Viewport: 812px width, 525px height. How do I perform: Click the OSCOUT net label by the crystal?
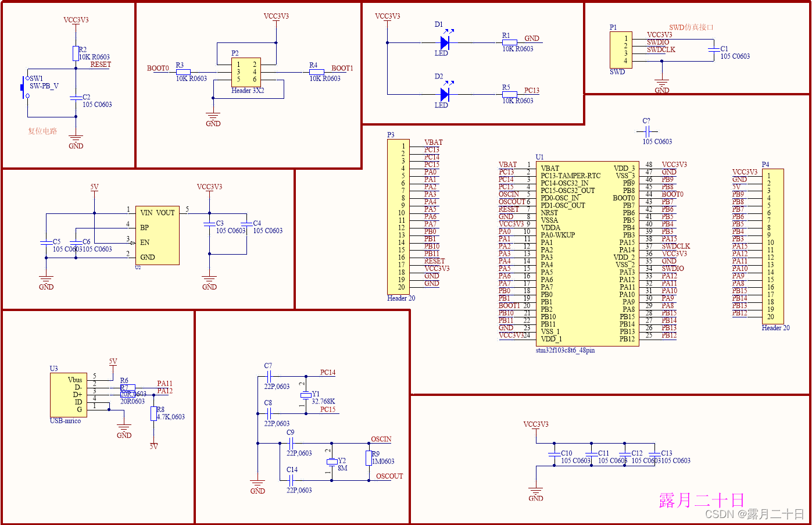pyautogui.click(x=389, y=476)
